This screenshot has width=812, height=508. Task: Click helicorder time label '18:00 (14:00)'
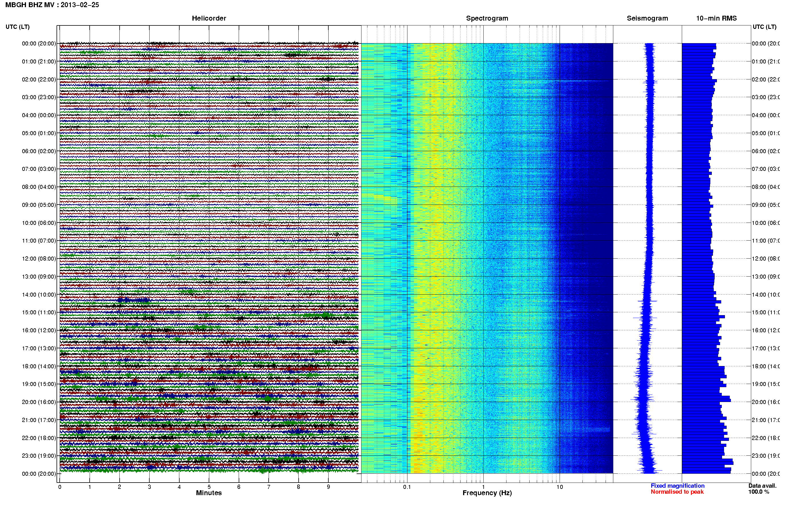pyautogui.click(x=39, y=366)
